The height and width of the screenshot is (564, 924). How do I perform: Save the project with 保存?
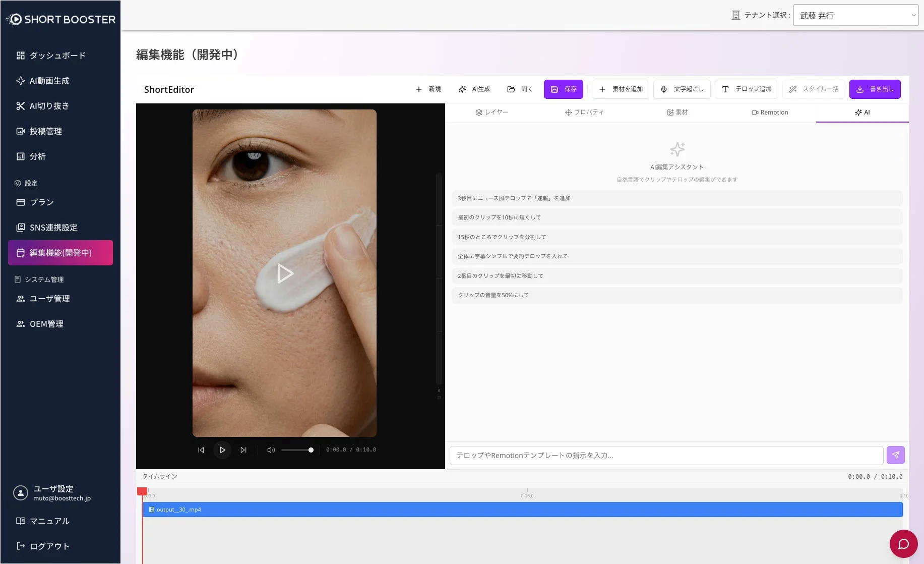point(563,89)
